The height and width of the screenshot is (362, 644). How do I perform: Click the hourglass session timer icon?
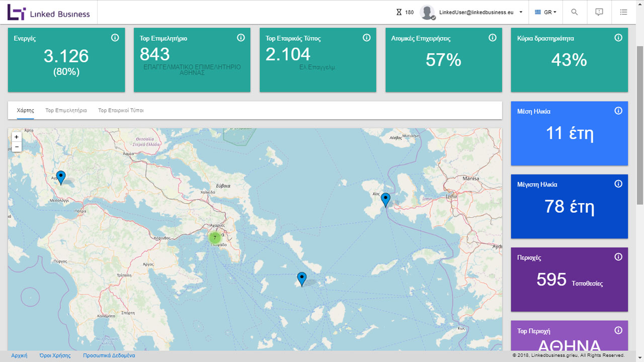pyautogui.click(x=399, y=12)
